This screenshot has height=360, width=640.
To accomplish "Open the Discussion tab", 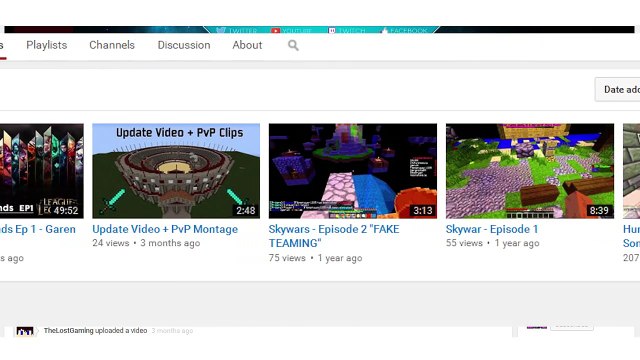I will 184,45.
